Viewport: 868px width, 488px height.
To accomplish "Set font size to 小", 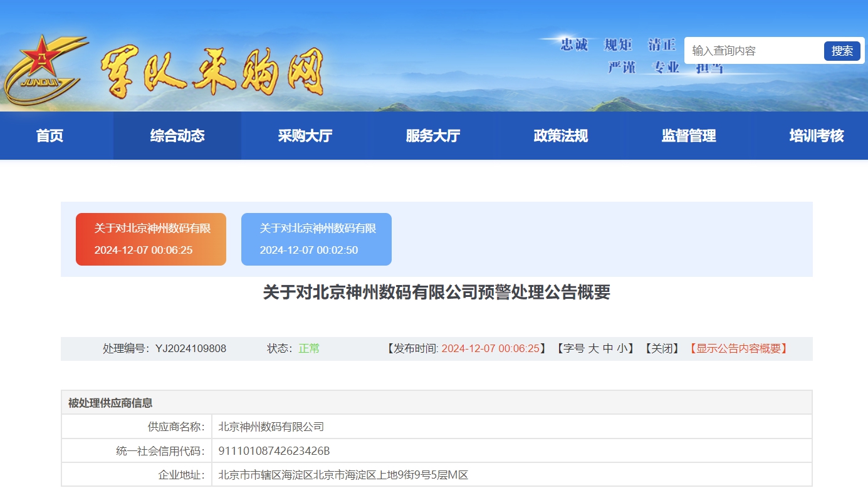I will click(622, 349).
